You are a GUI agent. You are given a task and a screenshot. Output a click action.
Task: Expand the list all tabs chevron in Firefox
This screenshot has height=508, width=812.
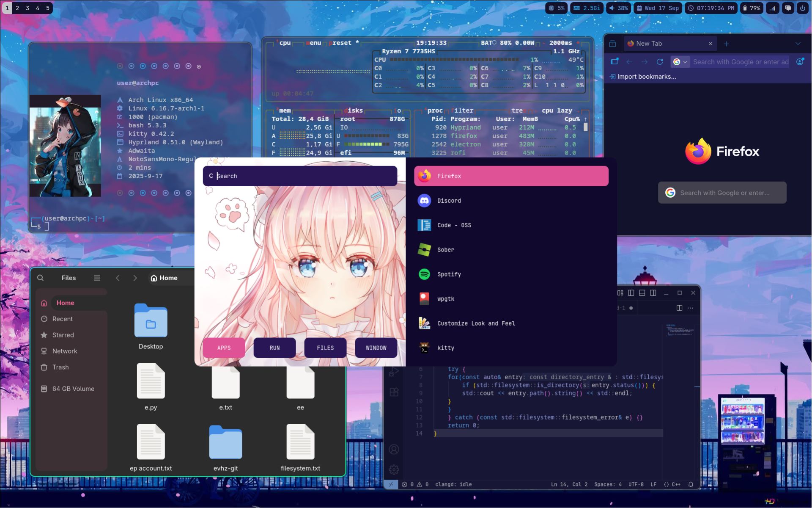click(798, 44)
